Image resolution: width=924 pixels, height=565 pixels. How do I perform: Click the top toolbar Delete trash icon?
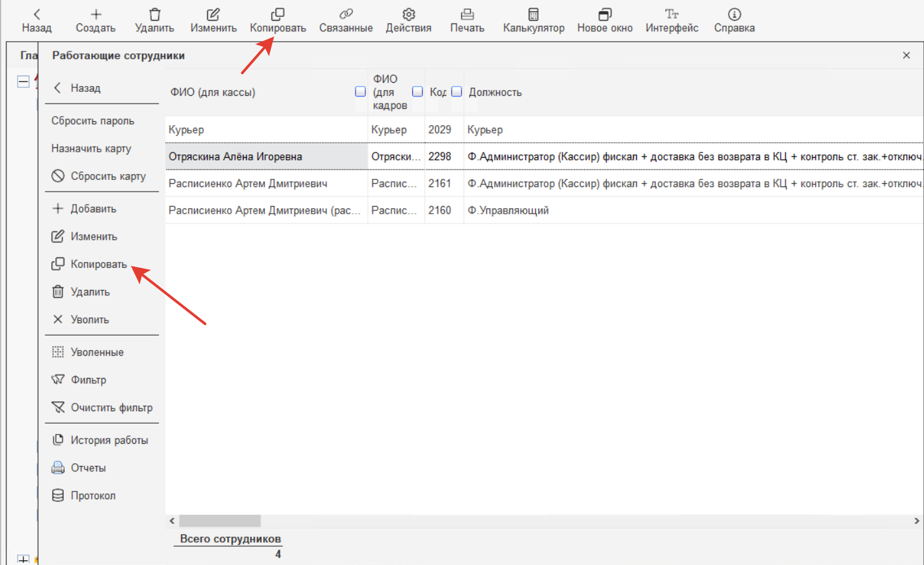[x=154, y=14]
